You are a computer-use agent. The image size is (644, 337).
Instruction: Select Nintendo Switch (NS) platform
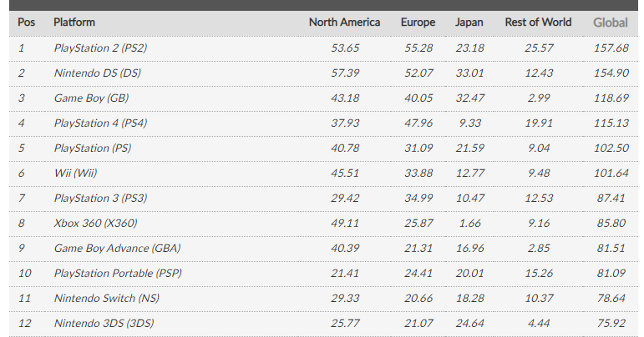tap(106, 298)
